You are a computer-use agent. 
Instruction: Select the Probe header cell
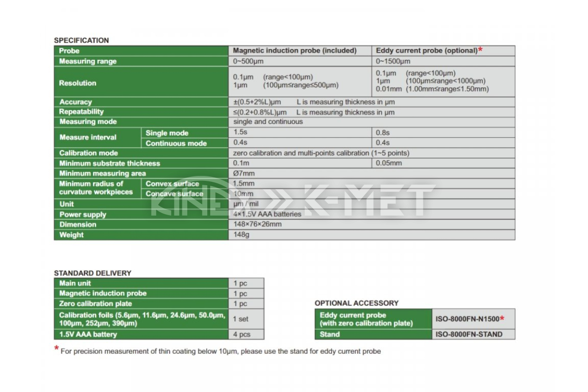coord(141,50)
